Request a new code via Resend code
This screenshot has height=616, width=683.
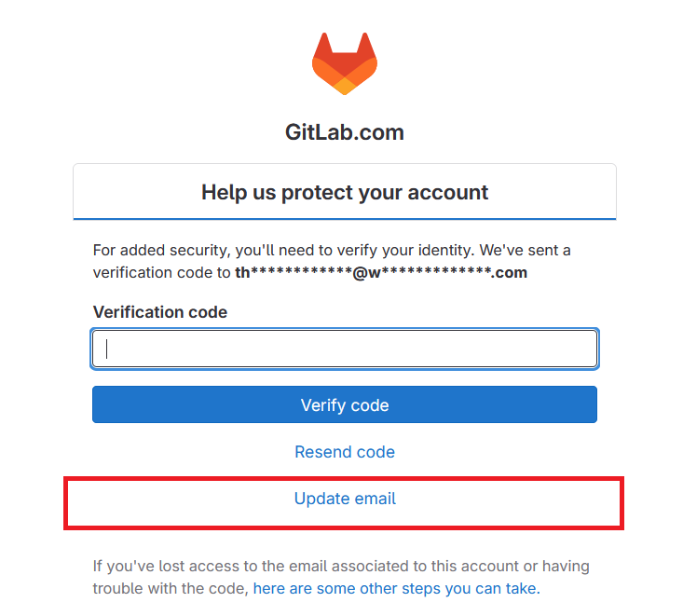tap(344, 452)
